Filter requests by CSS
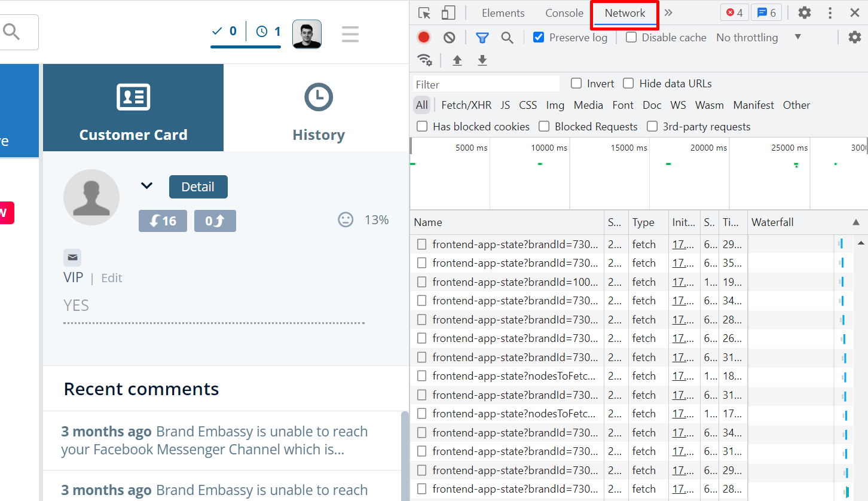This screenshot has width=868, height=501. coord(528,105)
